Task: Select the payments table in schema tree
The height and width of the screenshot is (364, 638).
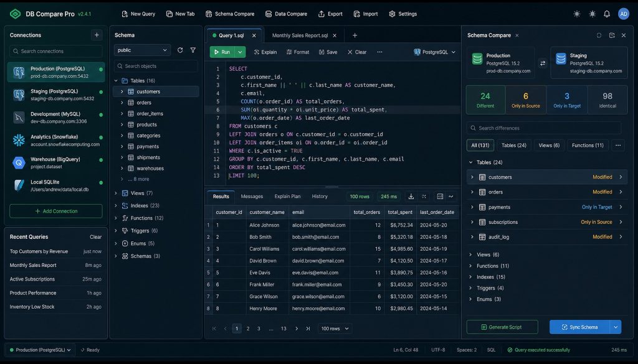Action: 147,147
